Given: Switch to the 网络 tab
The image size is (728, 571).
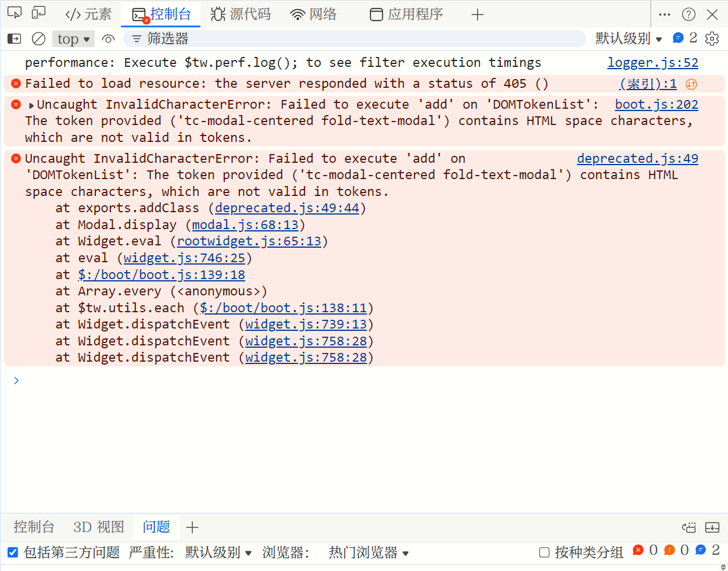Looking at the screenshot, I should point(314,15).
